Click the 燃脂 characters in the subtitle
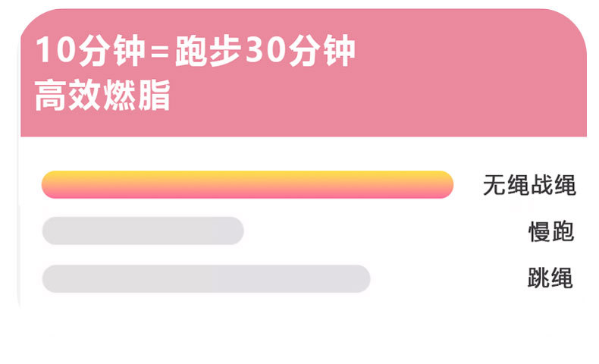Image resolution: width=599 pixels, height=364 pixels. point(136,96)
